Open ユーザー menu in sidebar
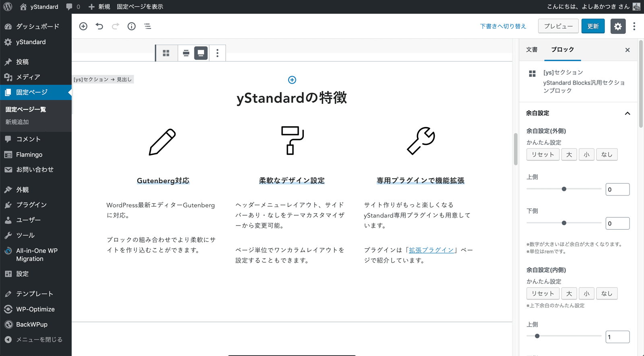 point(36,220)
